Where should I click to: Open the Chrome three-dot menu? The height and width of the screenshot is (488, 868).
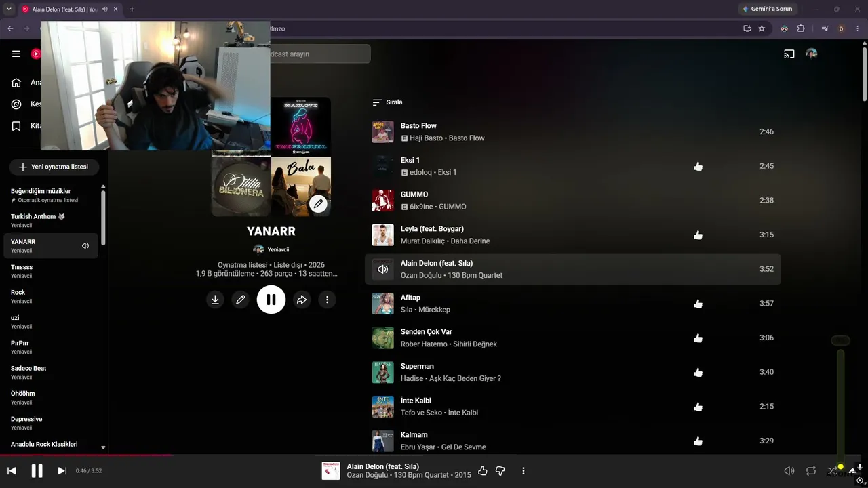[858, 28]
